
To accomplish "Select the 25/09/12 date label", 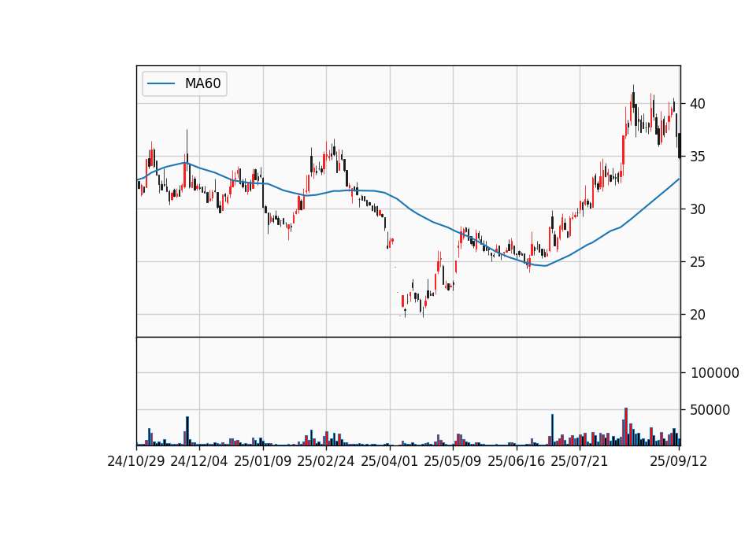I will click(679, 461).
